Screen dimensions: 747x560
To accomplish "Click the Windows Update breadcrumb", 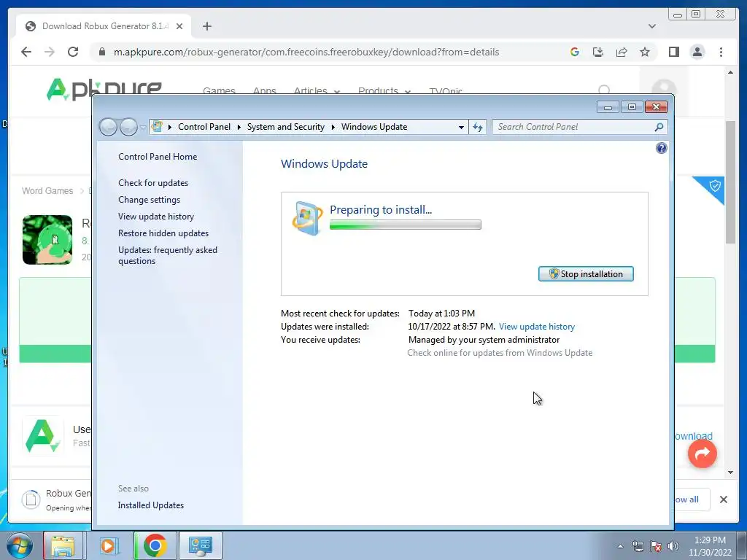I will click(x=374, y=127).
